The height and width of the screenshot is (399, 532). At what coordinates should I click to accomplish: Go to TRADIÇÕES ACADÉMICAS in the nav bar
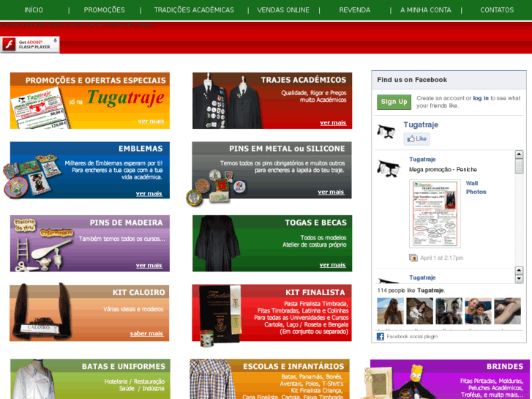[x=194, y=10]
